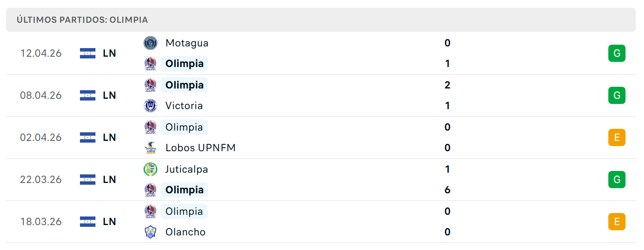Open the Motagua team link
The height and width of the screenshot is (250, 644).
coord(187,43)
